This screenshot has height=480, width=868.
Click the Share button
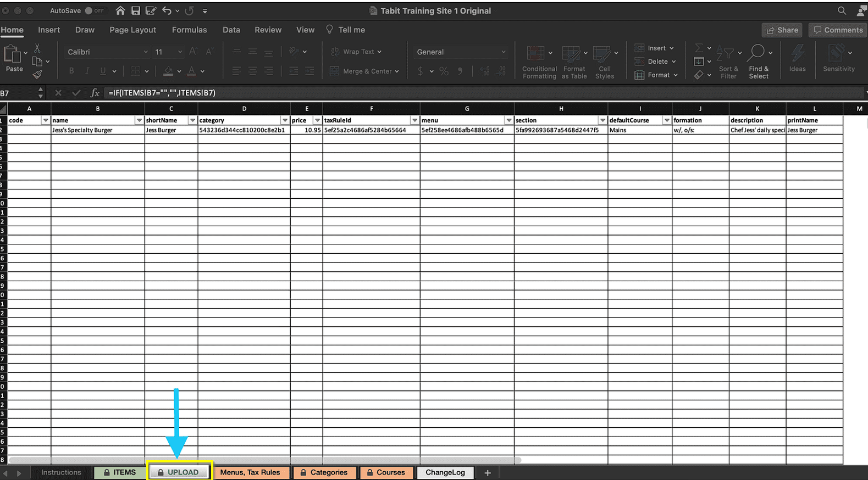(x=782, y=30)
